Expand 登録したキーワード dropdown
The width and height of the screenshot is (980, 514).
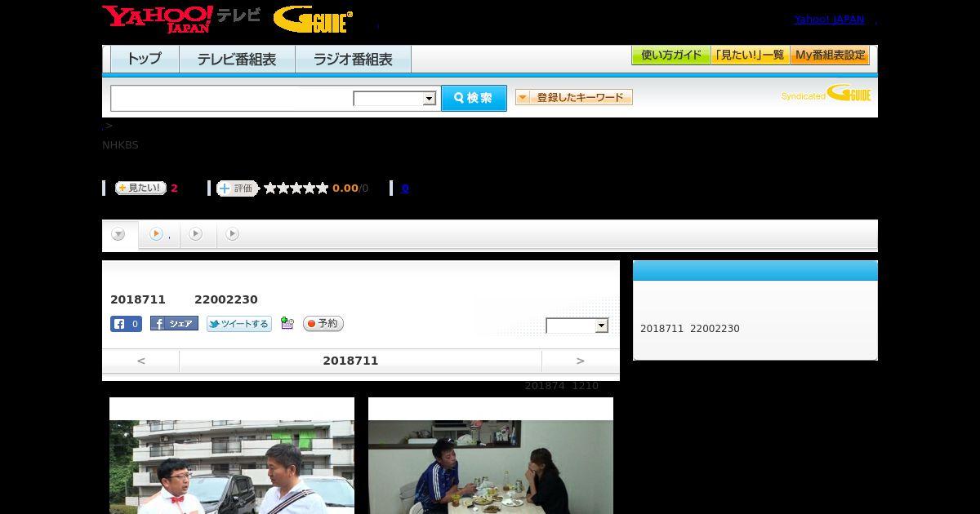573,97
